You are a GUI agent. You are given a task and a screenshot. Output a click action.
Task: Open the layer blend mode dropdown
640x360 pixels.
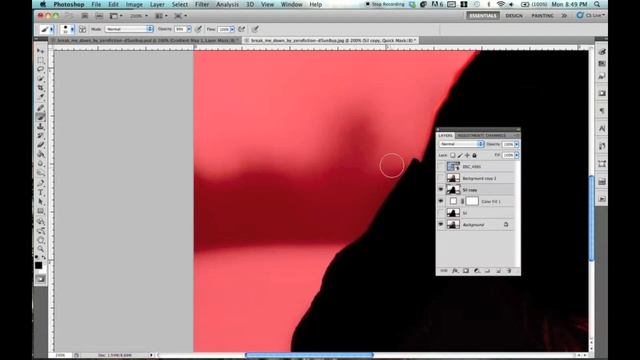[461, 144]
